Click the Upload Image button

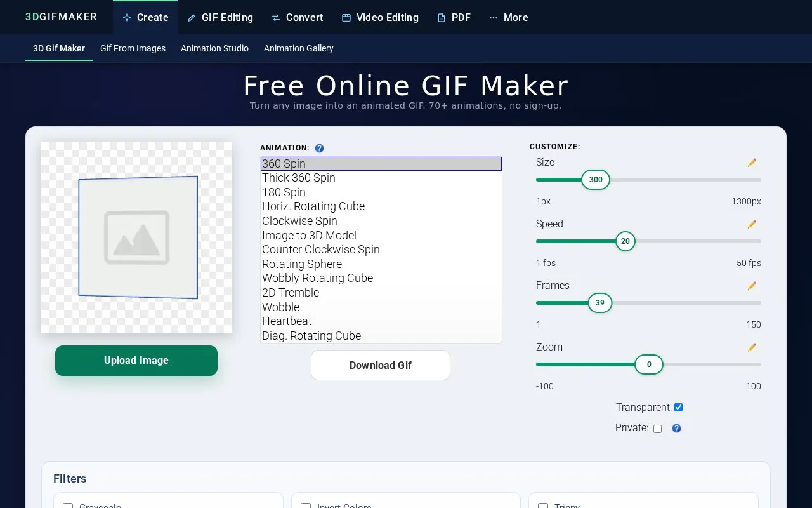coord(136,361)
